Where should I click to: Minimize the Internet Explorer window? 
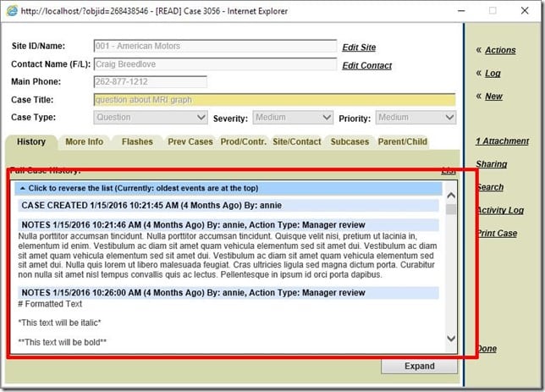click(x=461, y=11)
